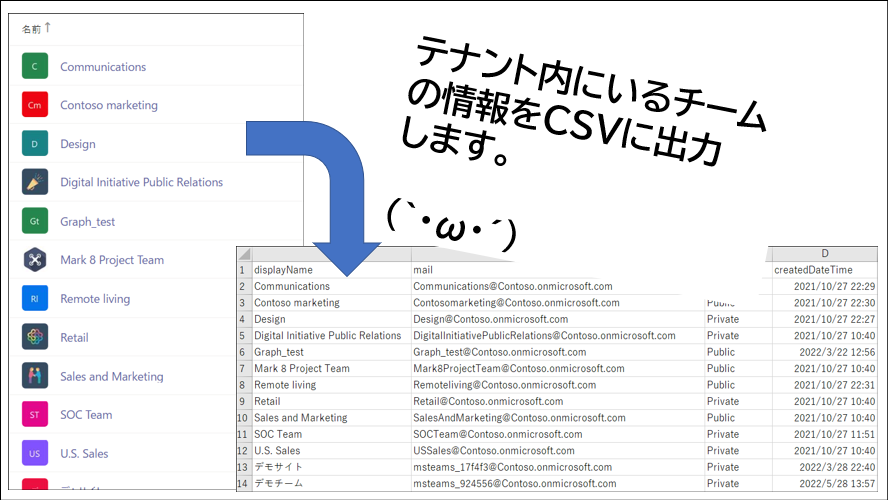This screenshot has height=500, width=888.
Task: Select cell Communications@Contoso.onmicrosoft.com
Action: point(558,287)
